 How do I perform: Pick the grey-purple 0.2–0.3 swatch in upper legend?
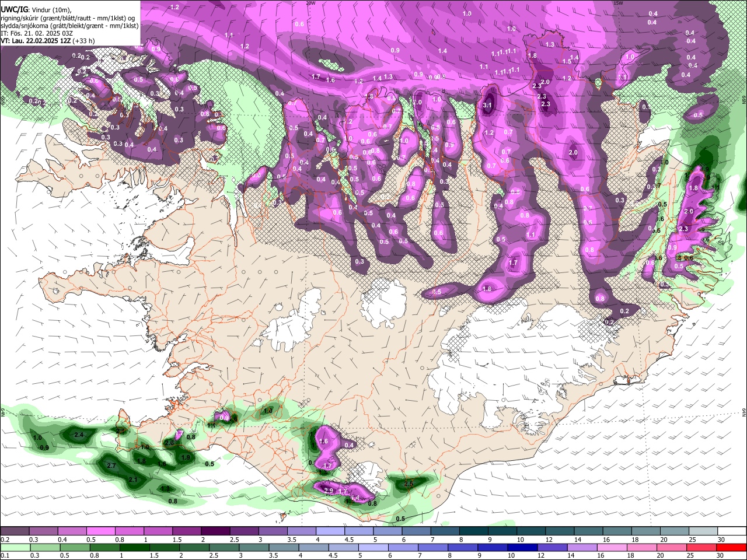15,531
